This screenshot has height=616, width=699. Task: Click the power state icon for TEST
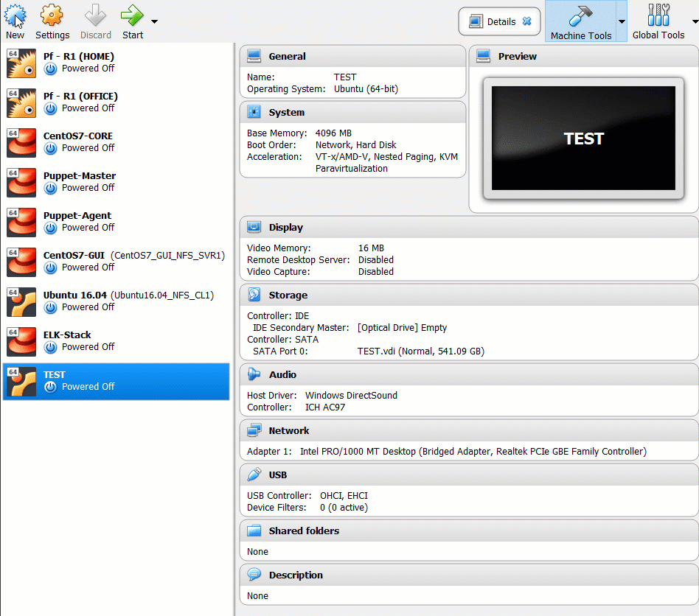click(50, 387)
